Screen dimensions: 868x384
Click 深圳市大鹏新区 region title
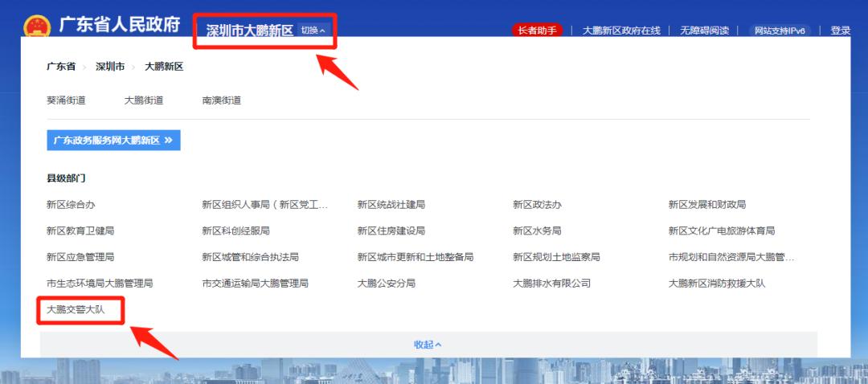tap(250, 31)
